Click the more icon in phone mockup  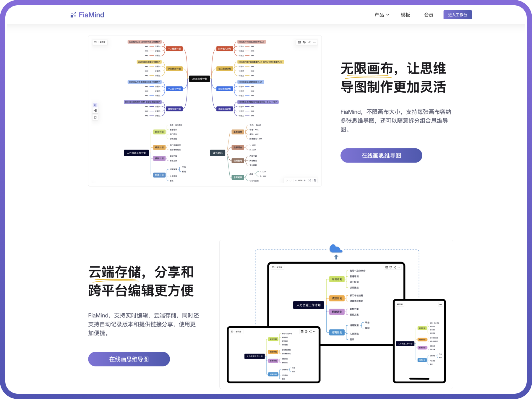(x=440, y=304)
